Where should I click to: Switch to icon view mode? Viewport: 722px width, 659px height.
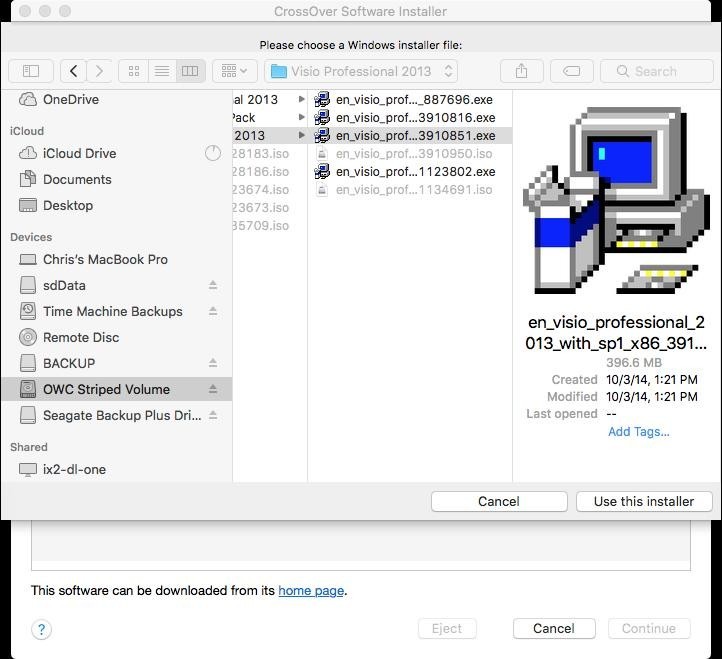pos(133,71)
